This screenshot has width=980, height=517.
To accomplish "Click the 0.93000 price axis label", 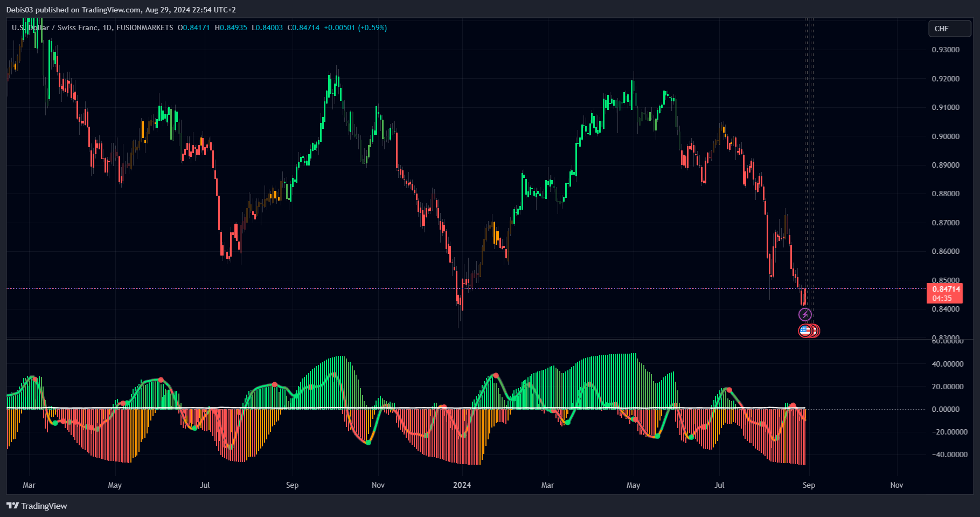I will (x=946, y=50).
